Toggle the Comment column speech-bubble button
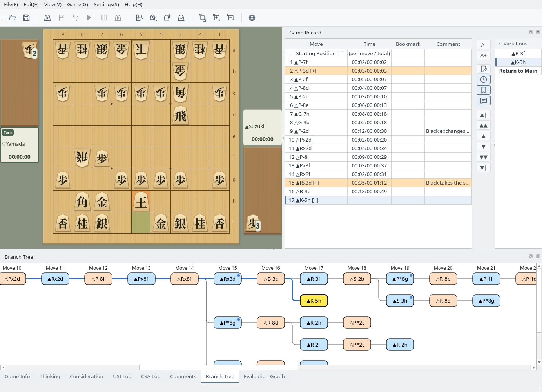The image size is (542, 392). point(484,101)
